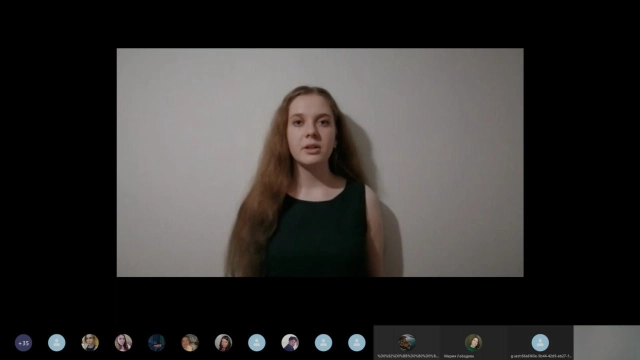The height and width of the screenshot is (360, 640).
Task: Select the landscape photo avatar in the participant tile
Action: (x=407, y=342)
